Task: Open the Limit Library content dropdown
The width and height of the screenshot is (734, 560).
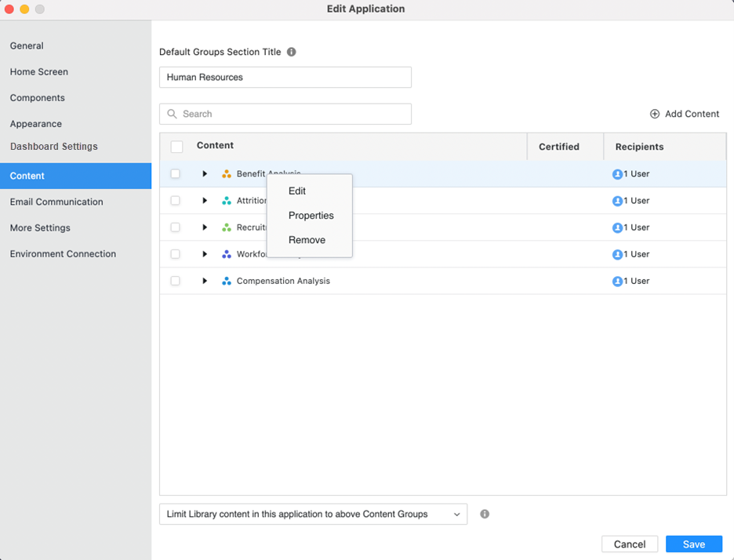Action: tap(313, 515)
